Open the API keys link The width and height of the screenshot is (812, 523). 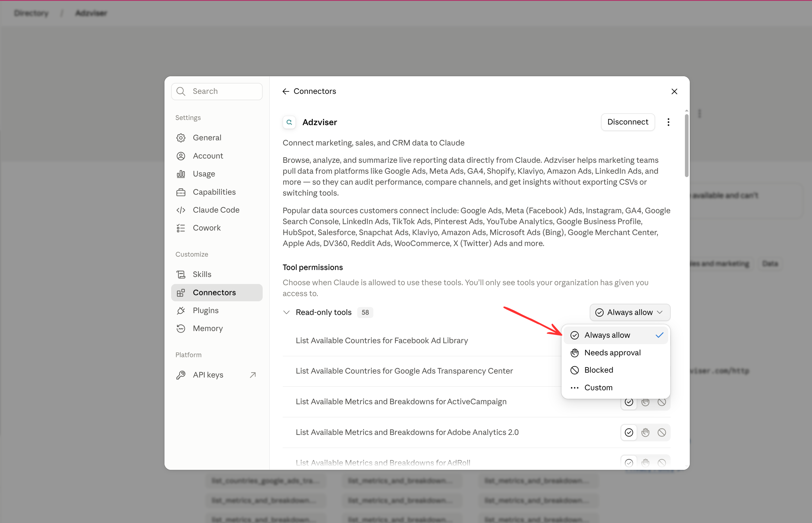point(217,375)
